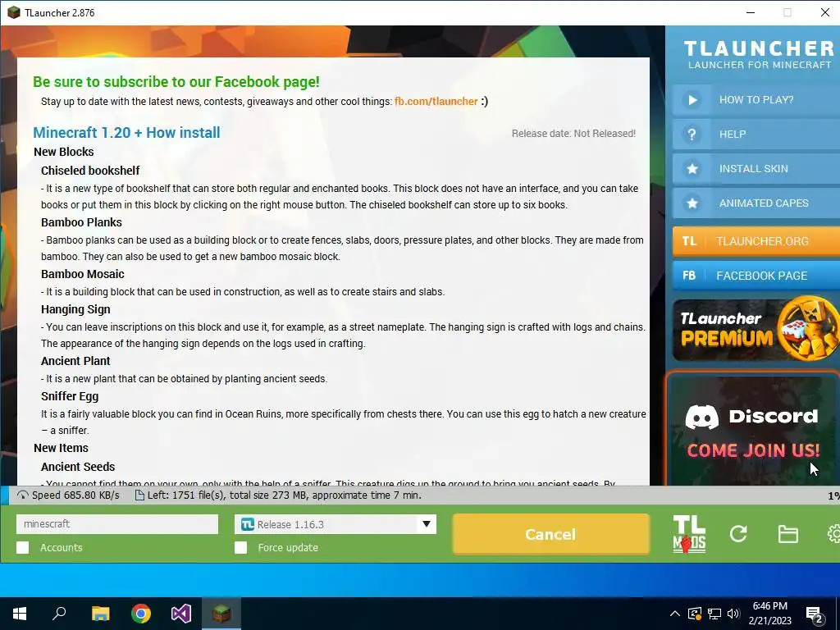
Task: Click the Accounts label
Action: click(x=61, y=547)
